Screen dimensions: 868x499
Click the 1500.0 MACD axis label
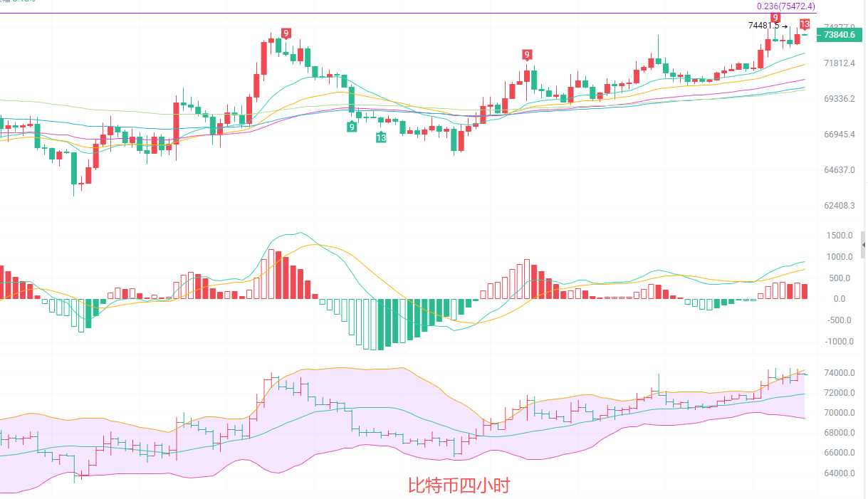pos(840,236)
